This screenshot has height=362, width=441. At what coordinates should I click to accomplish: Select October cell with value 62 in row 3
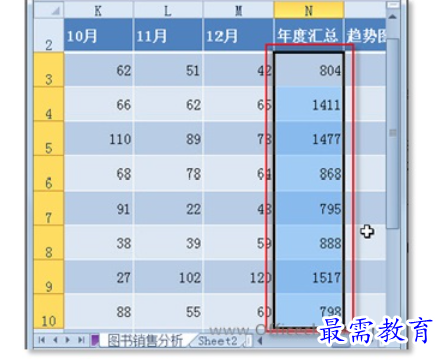click(x=98, y=70)
